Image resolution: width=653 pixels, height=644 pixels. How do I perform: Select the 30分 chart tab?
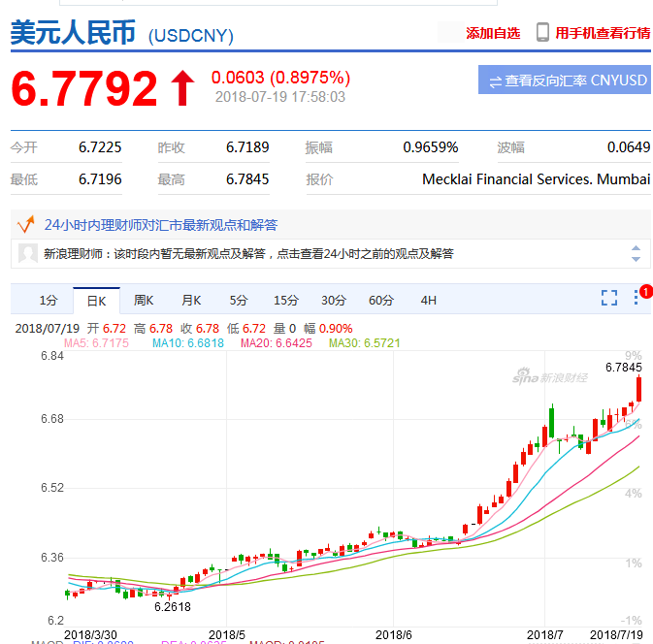334,300
